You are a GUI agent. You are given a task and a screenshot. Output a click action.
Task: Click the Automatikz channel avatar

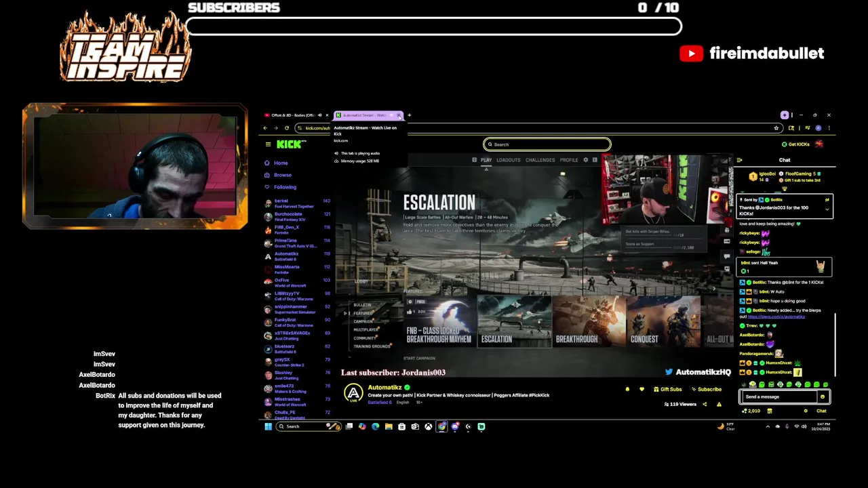point(353,393)
